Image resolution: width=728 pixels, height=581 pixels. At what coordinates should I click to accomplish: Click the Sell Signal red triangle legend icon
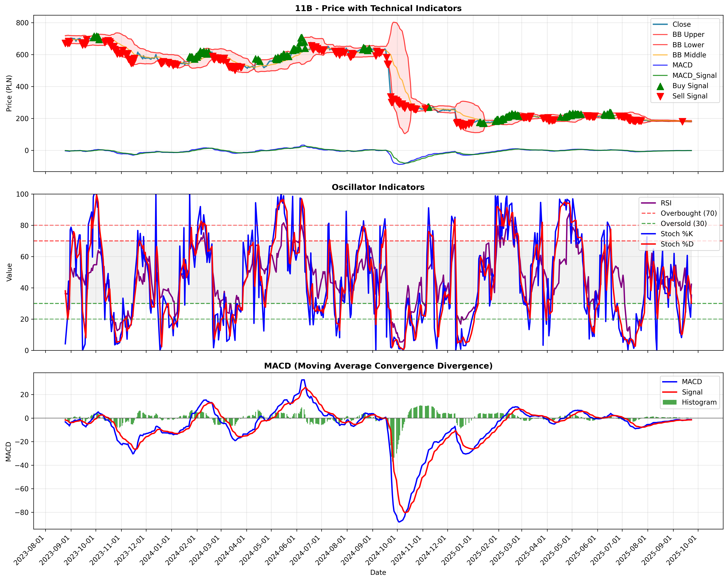(x=660, y=96)
